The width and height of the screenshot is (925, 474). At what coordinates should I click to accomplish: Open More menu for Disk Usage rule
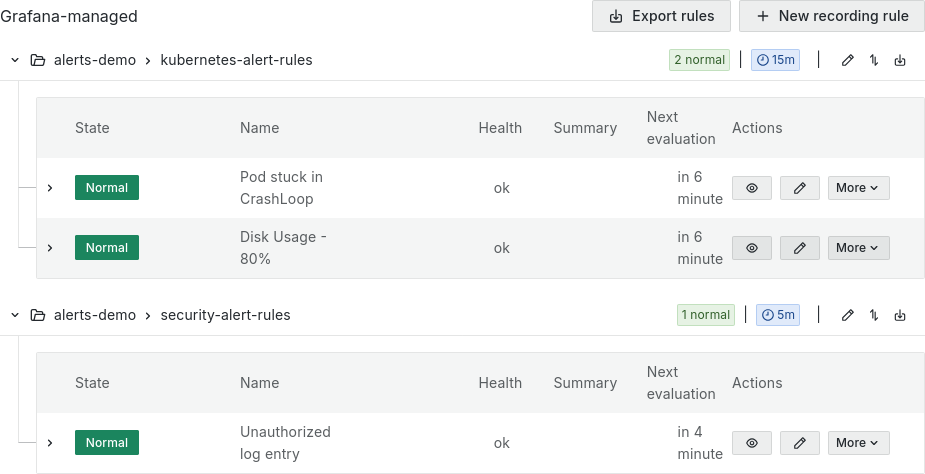(858, 248)
